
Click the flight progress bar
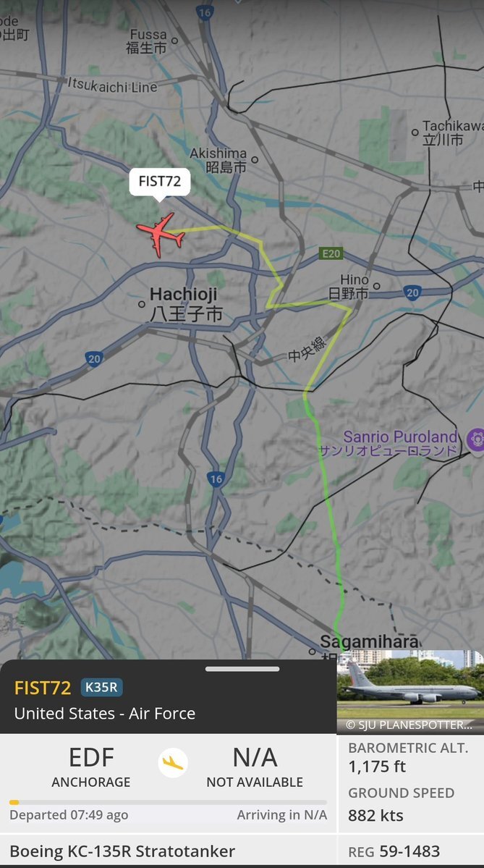pos(168,802)
